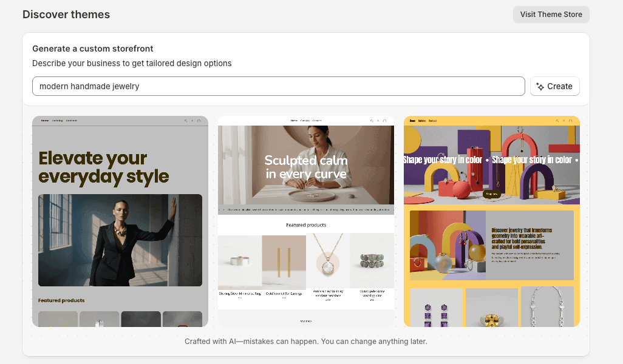The image size is (623, 364).
Task: Click the jade stone ring product image
Action: coord(372,260)
